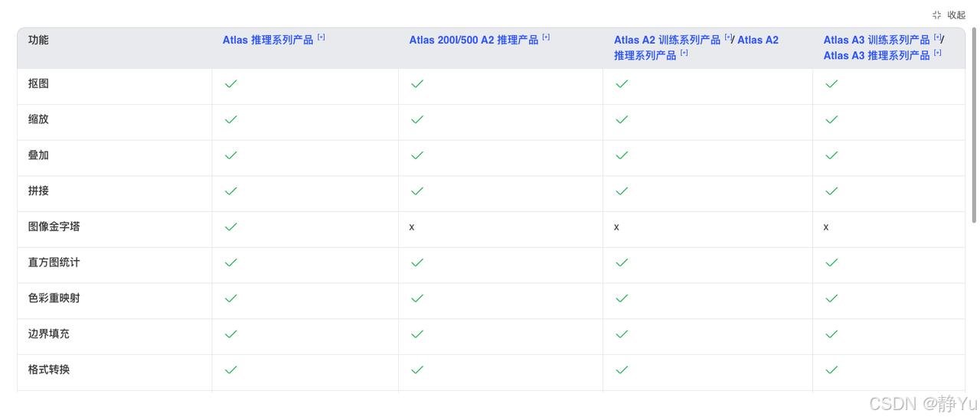This screenshot has width=980, height=420.
Task: Click 格式转换 checkmark under Atlas 200I/500 A2
Action: click(417, 370)
